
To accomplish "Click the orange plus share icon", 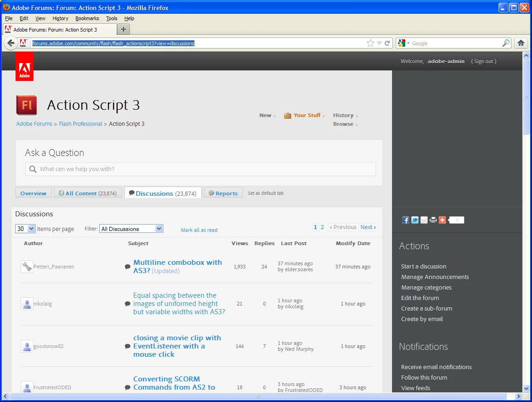I will [442, 220].
